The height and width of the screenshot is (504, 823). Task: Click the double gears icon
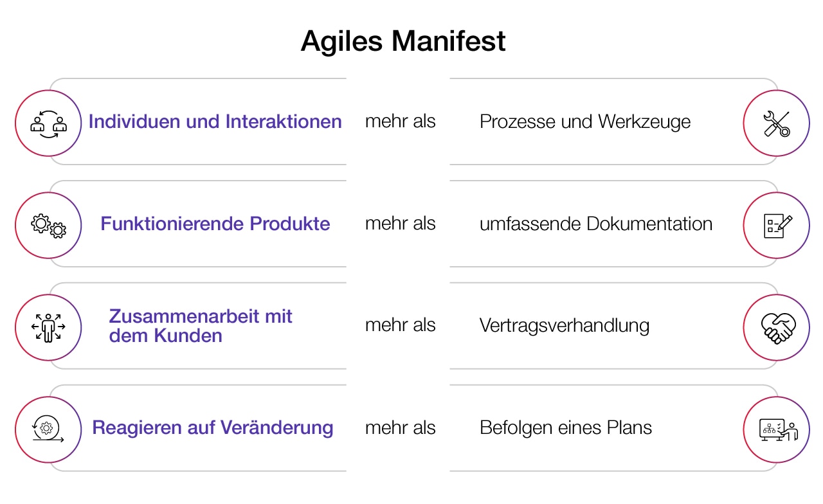48,224
